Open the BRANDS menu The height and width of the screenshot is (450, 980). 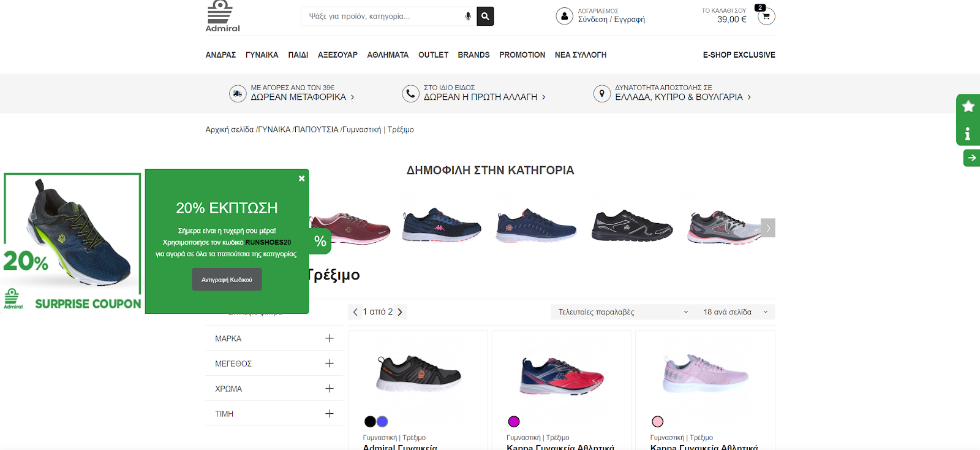pos(473,55)
